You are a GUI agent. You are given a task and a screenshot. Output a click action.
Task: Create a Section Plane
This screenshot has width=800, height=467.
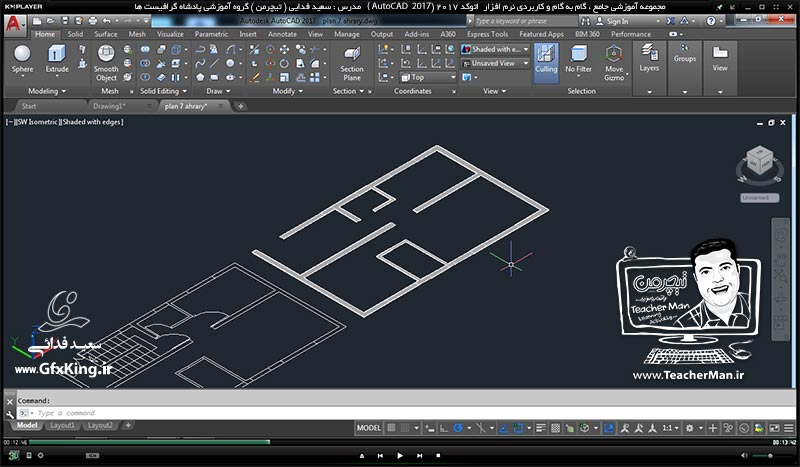click(352, 63)
